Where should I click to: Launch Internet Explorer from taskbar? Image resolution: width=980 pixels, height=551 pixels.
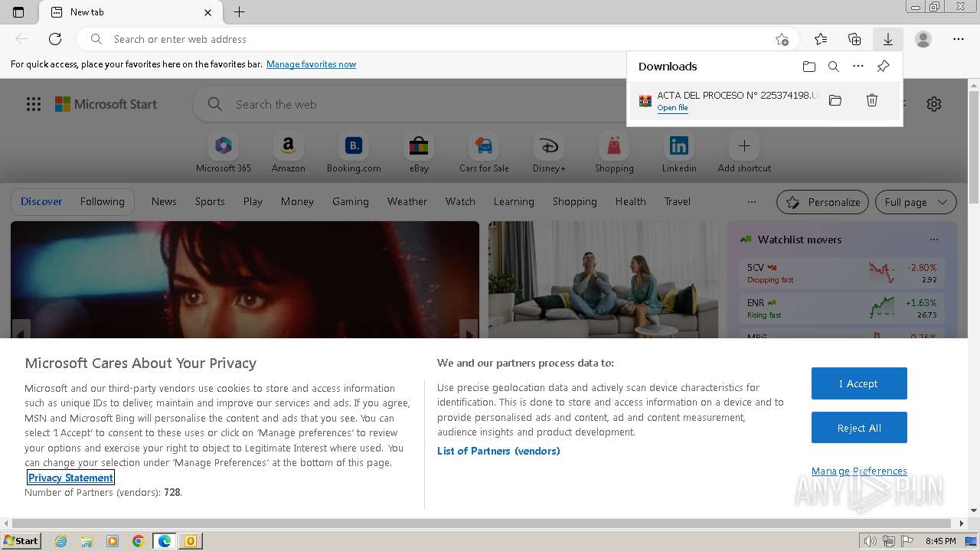point(60,541)
